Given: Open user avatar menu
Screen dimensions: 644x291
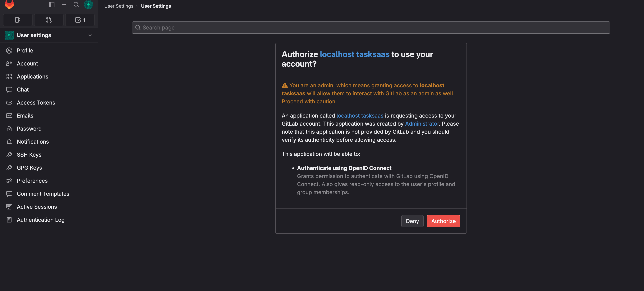Looking at the screenshot, I should tap(89, 5).
